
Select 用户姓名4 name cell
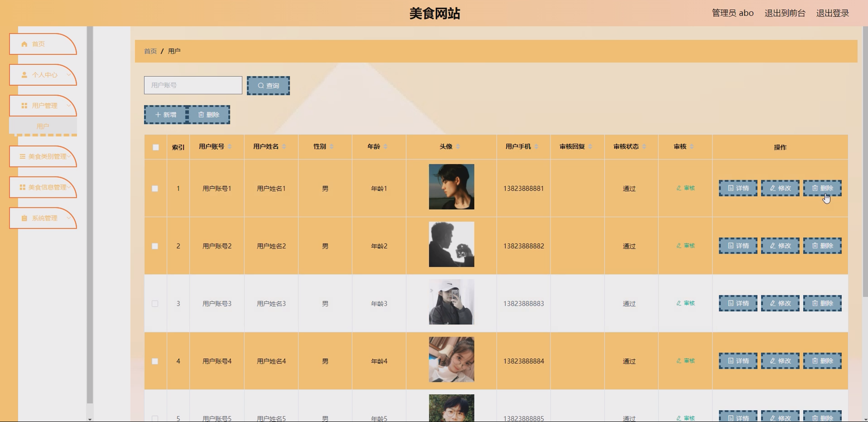point(271,361)
